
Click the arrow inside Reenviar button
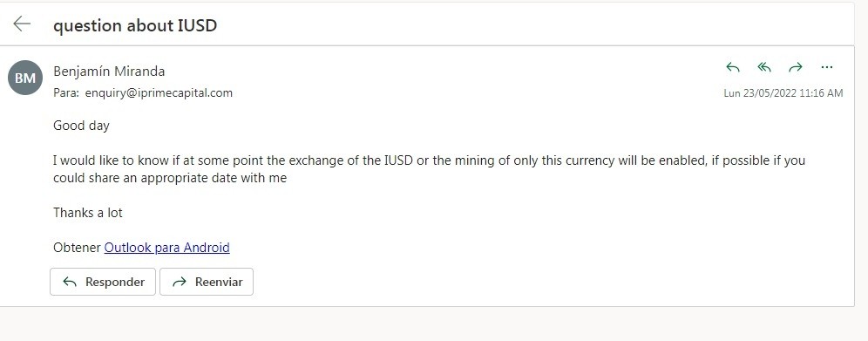click(x=180, y=282)
